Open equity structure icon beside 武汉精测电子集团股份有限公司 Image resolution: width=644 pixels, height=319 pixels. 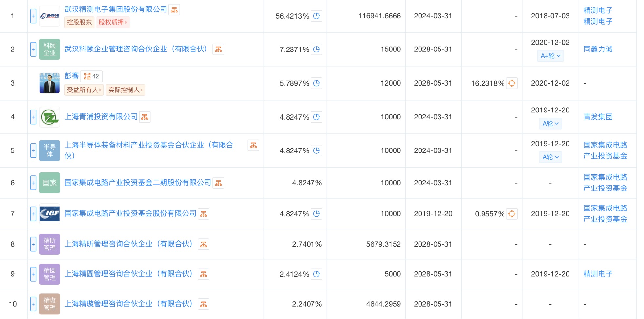coord(174,10)
